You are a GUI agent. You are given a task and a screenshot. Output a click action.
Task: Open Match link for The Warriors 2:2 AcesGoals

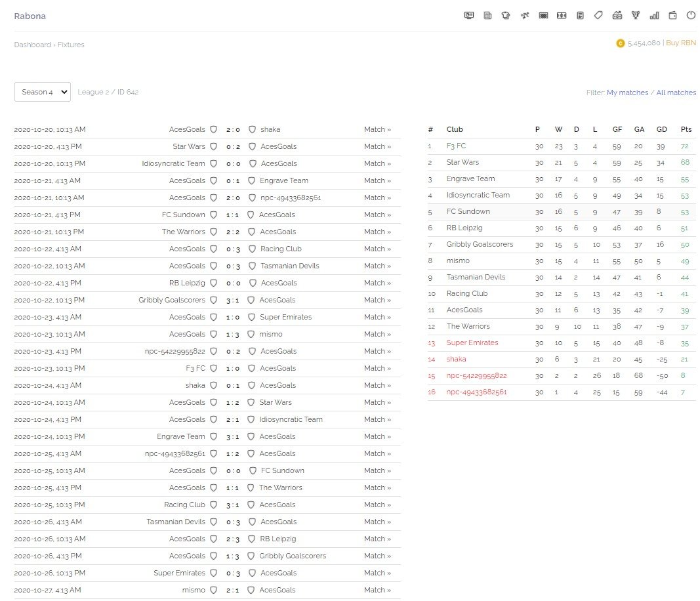[x=377, y=232]
